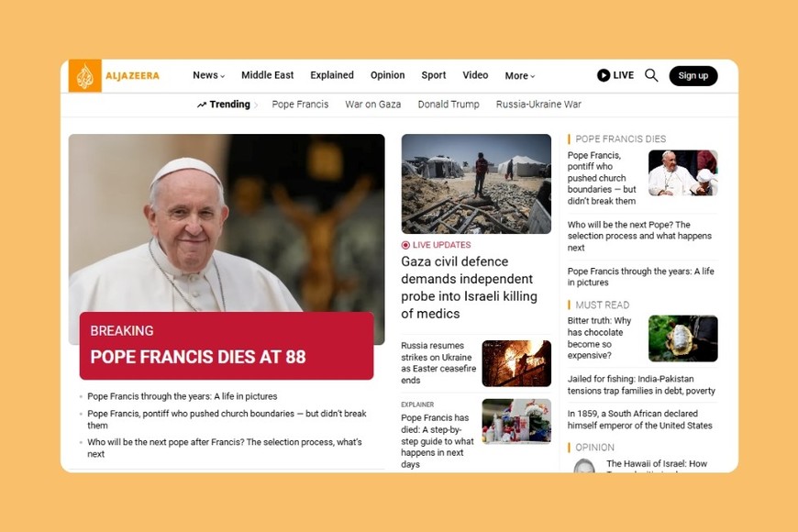Click the Live Updates red indicator

tap(405, 245)
